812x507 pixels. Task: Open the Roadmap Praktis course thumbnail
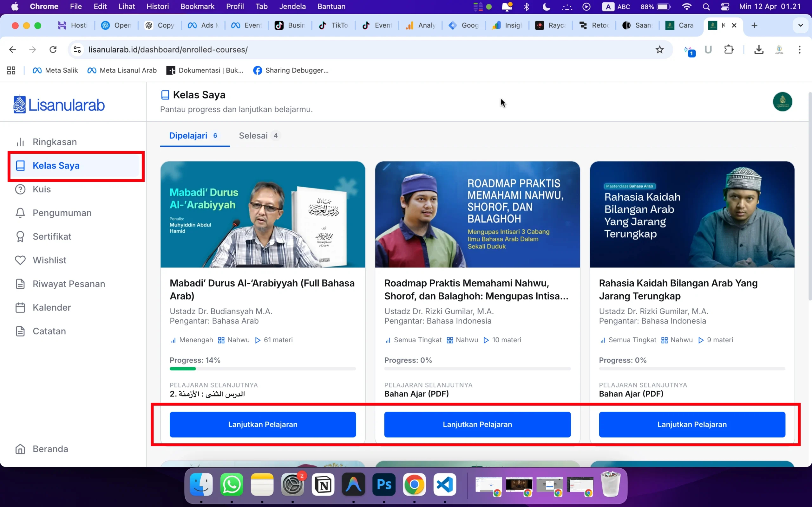click(477, 214)
